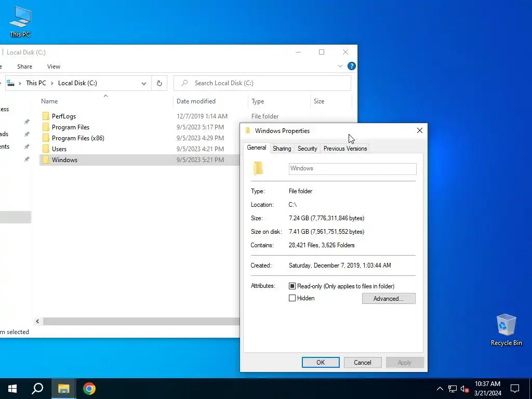This screenshot has height=399, width=532.
Task: Click the File Explorer taskbar icon
Action: click(63, 389)
